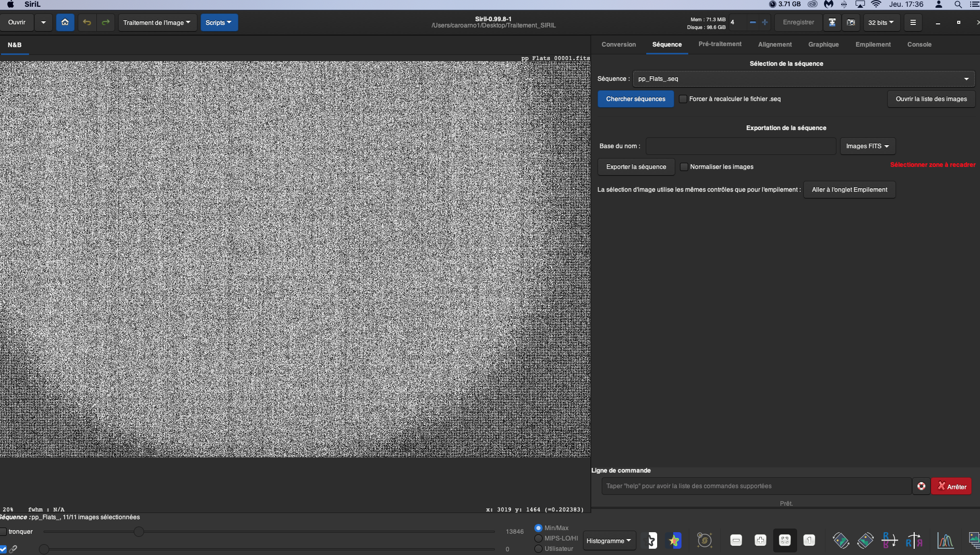Viewport: 980px width, 555px height.
Task: Click the zoom-to-fit icon
Action: point(785,540)
